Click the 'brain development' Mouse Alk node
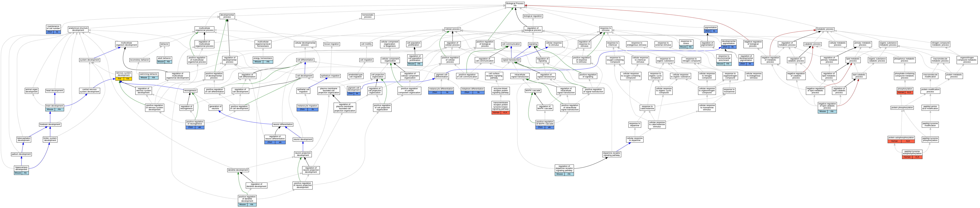The width and height of the screenshot is (980, 208). [x=54, y=107]
